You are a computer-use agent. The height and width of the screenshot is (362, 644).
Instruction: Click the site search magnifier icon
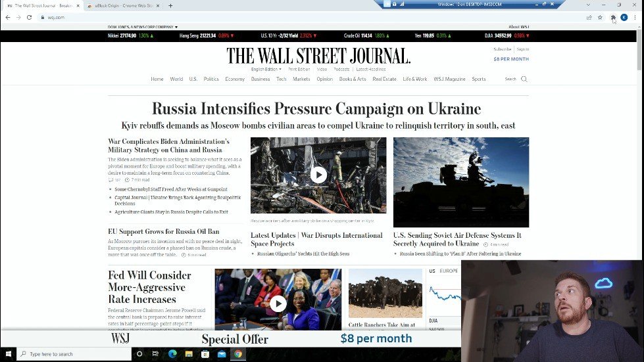pyautogui.click(x=524, y=79)
